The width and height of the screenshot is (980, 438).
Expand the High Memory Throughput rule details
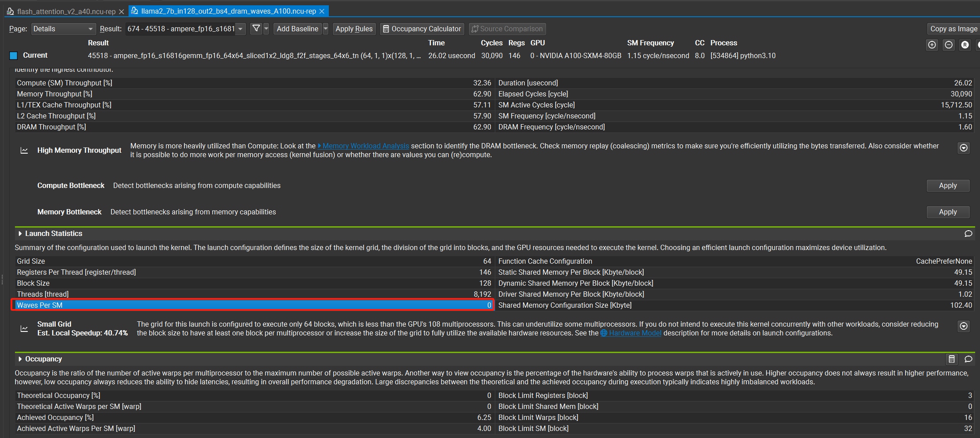pyautogui.click(x=963, y=148)
